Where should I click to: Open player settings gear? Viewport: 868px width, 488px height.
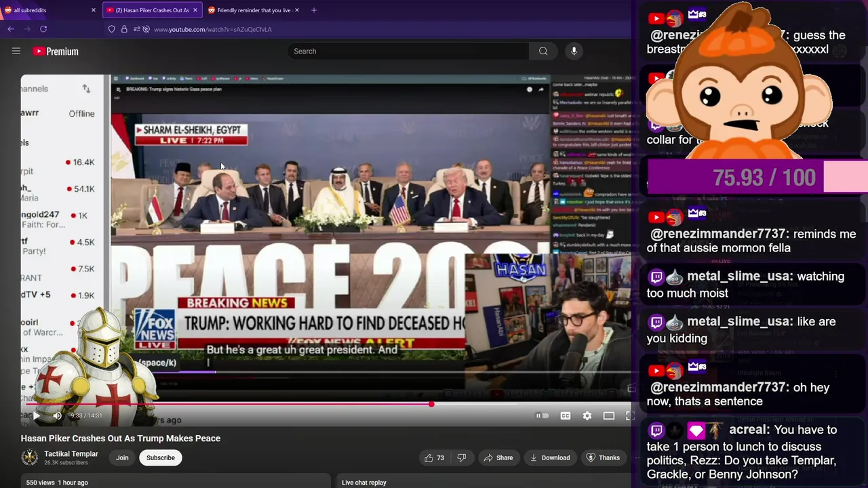587,415
